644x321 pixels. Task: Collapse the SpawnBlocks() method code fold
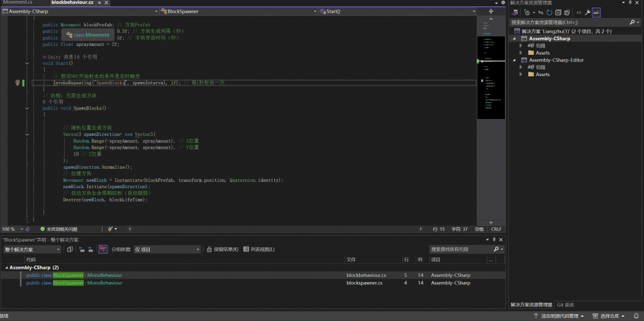[27, 108]
